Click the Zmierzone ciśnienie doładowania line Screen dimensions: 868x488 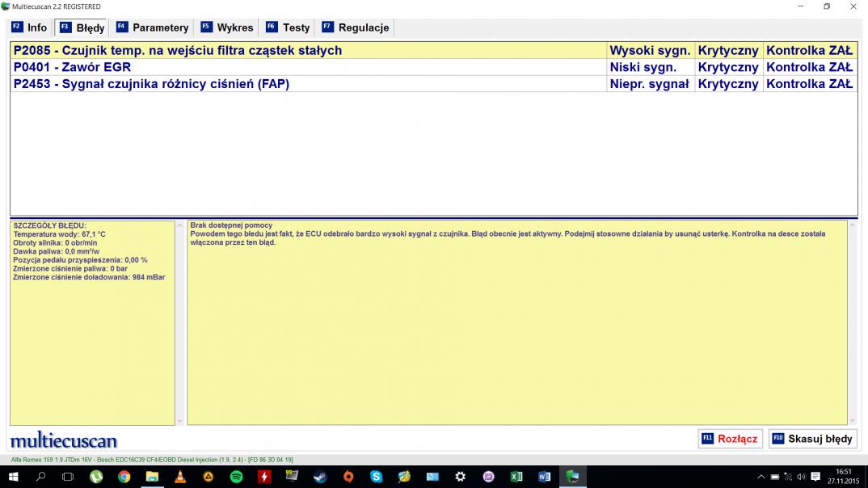click(89, 277)
